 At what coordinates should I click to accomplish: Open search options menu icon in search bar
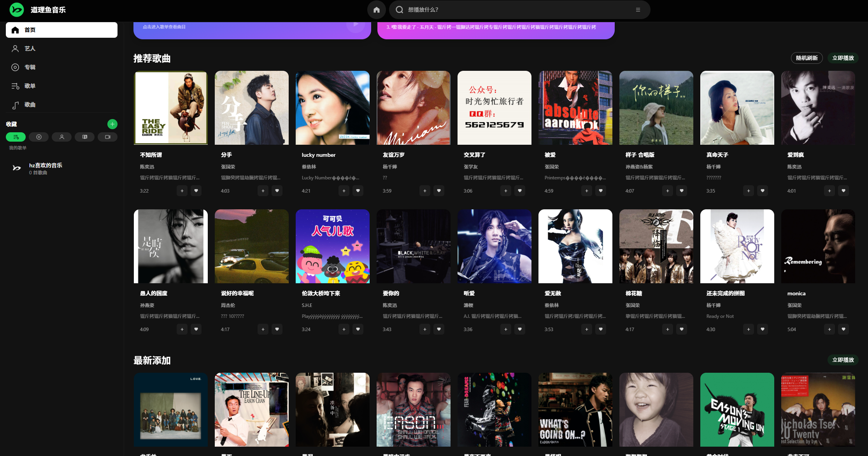(x=638, y=10)
